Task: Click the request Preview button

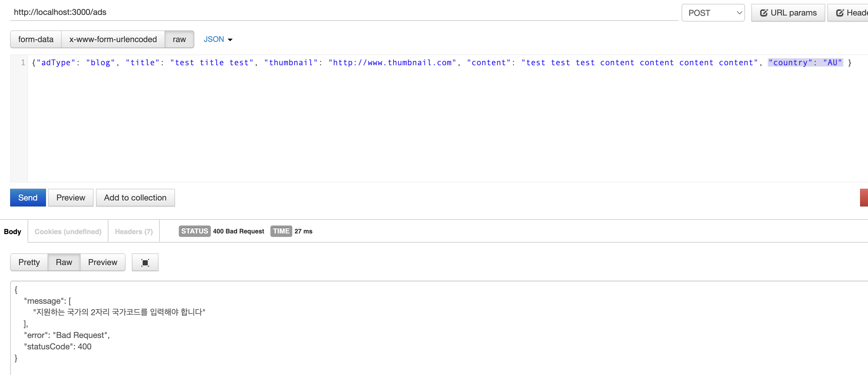Action: 70,198
